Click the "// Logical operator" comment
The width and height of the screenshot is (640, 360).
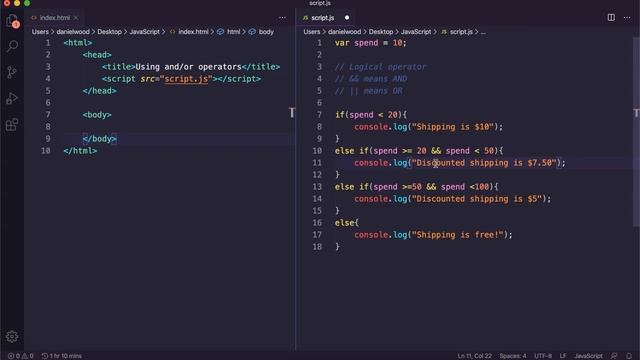[x=380, y=67]
